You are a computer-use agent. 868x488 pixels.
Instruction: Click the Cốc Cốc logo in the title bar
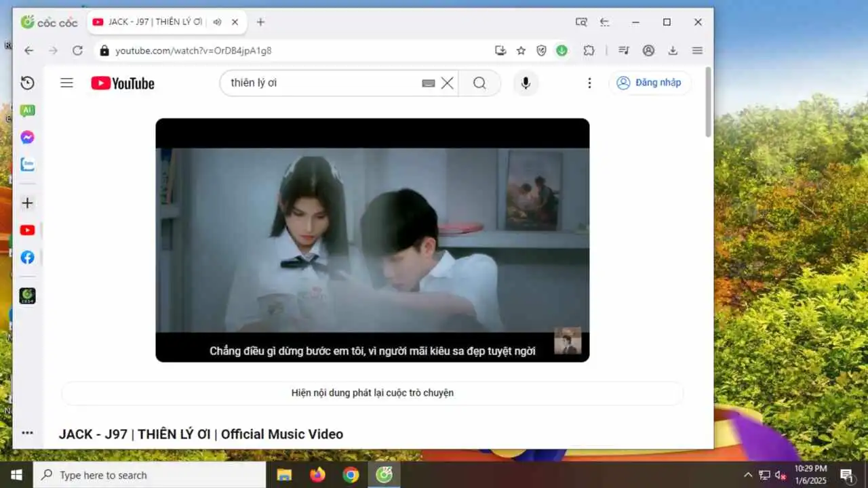click(x=49, y=22)
